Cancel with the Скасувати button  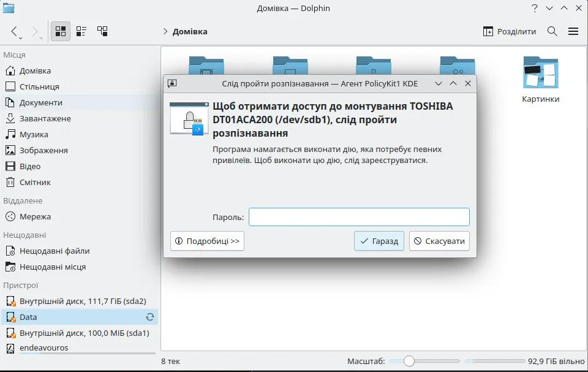click(439, 241)
